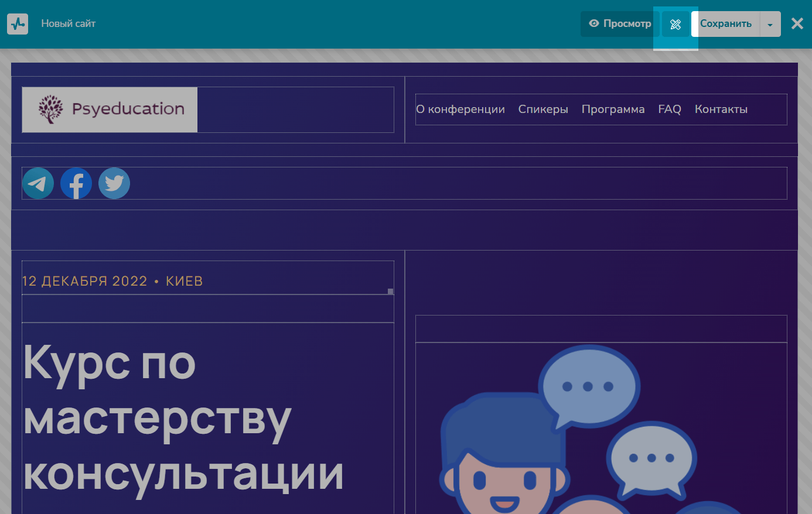The image size is (812, 514).
Task: Open the design tools pencil-ruler icon
Action: [675, 24]
